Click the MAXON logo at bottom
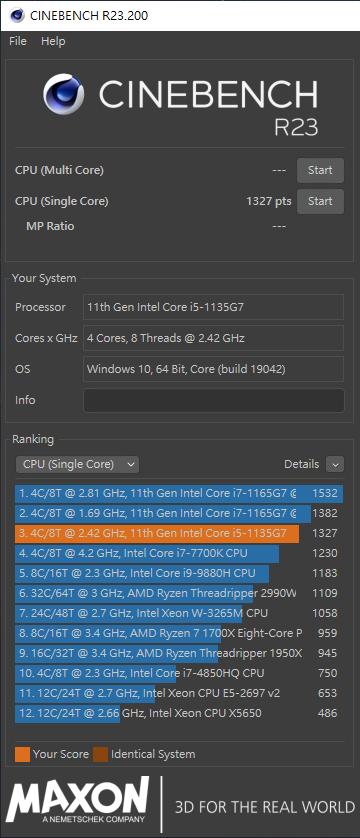This screenshot has width=360, height=838. tap(78, 801)
